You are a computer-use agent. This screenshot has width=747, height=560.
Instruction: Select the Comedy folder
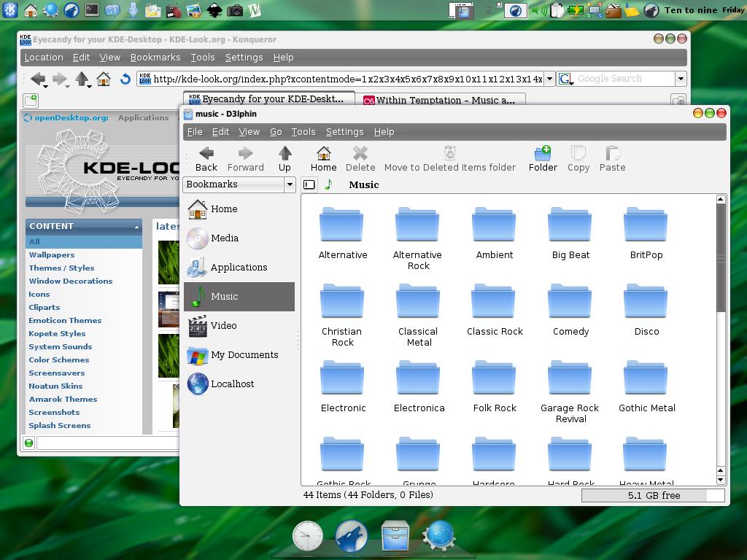pyautogui.click(x=570, y=310)
